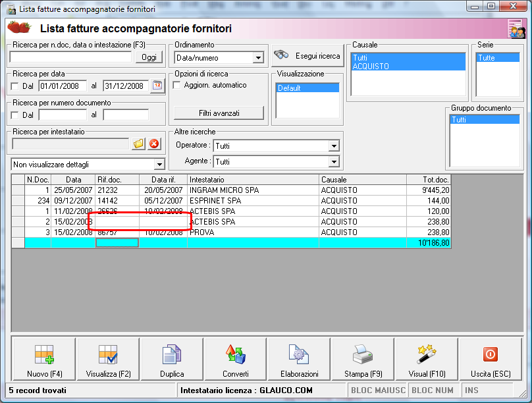Clear intestatario with the red X icon
Image resolution: width=532 pixels, height=403 pixels.
[154, 144]
